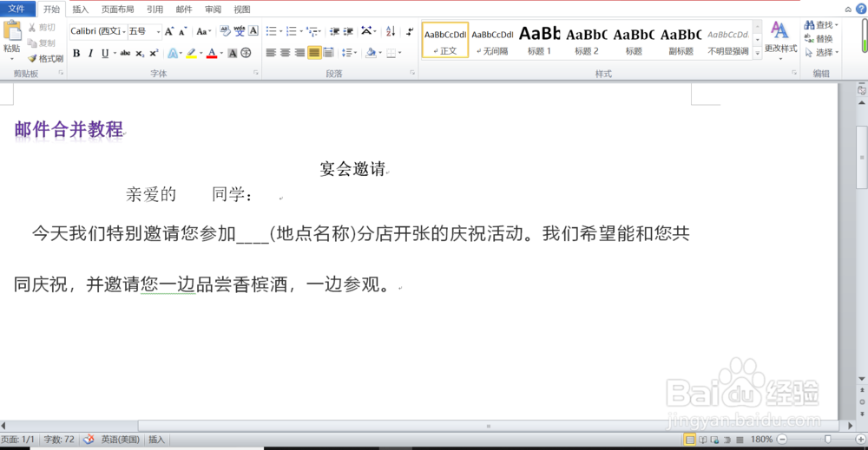
Task: Toggle Underline formatting
Action: (105, 53)
